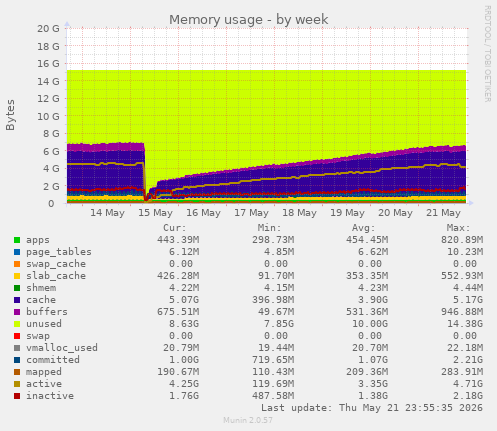Click the 'inactive' legend label
This screenshot has width=497, height=431.
(50, 396)
